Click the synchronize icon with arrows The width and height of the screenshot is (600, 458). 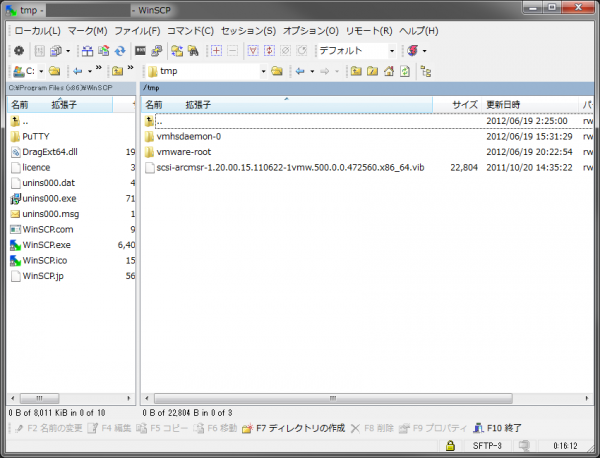(104, 51)
